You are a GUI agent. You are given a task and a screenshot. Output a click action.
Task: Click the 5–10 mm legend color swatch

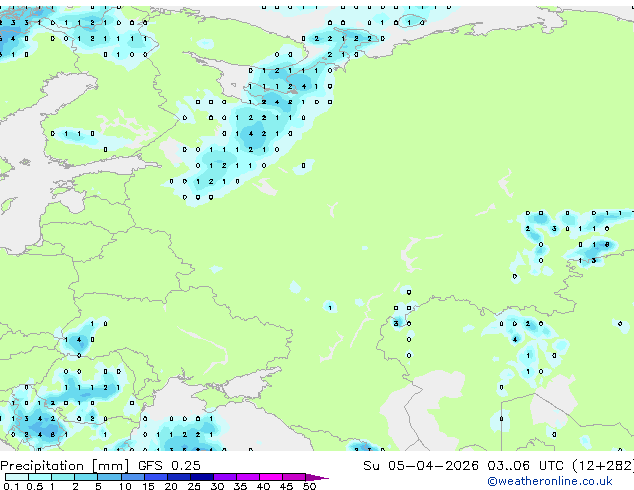coord(109,477)
